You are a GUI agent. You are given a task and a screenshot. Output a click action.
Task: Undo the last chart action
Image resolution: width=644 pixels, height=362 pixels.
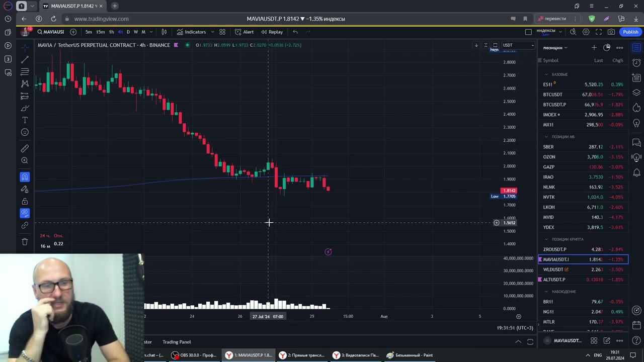295,32
